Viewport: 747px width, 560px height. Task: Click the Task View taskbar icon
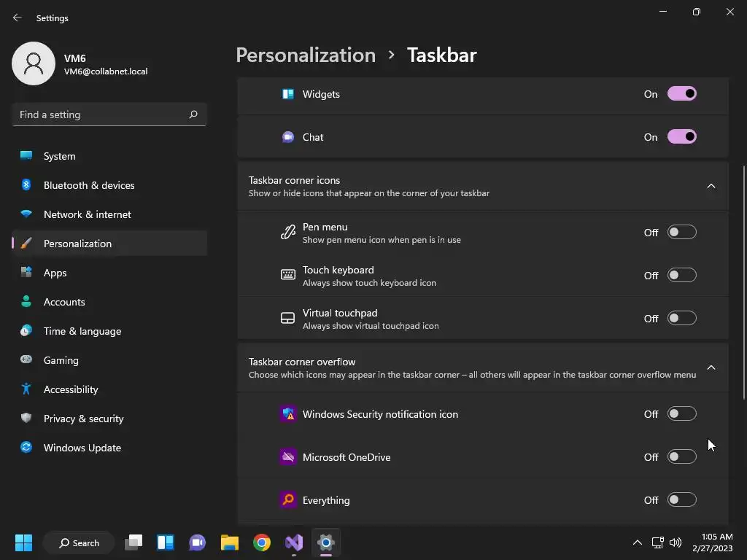click(x=133, y=542)
